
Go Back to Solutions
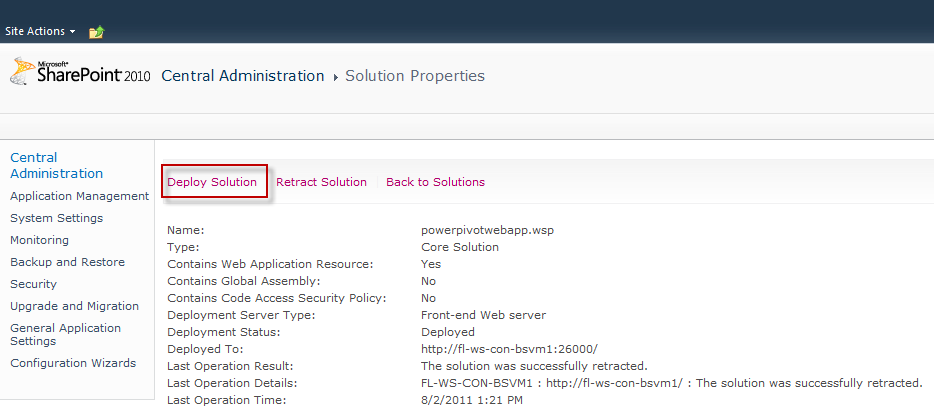(435, 182)
